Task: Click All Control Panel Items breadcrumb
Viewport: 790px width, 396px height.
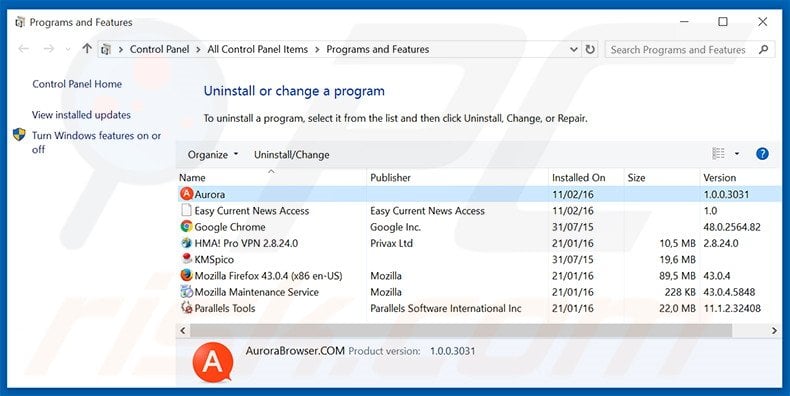Action: click(257, 49)
